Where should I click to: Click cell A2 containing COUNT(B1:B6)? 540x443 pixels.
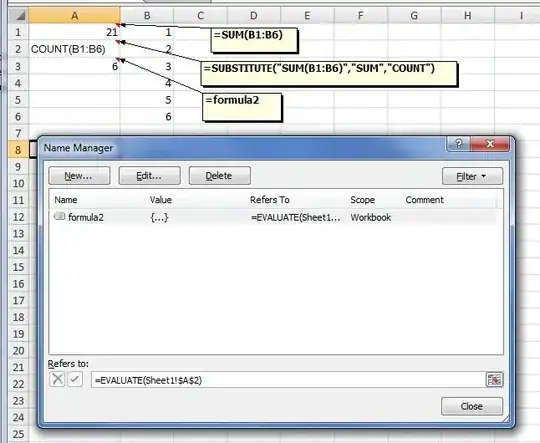74,49
